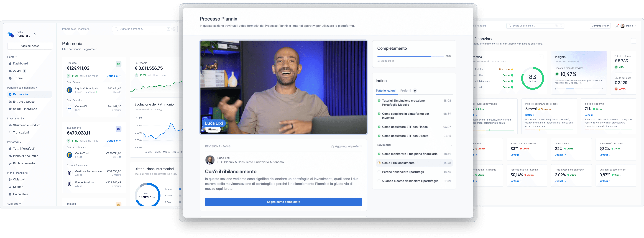Click the Digita un comando search field
This screenshot has width=644, height=238.
point(142,29)
